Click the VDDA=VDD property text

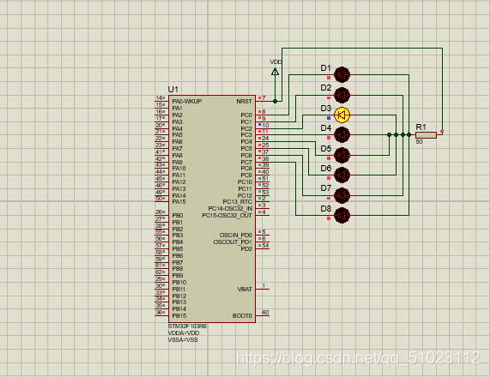click(183, 333)
